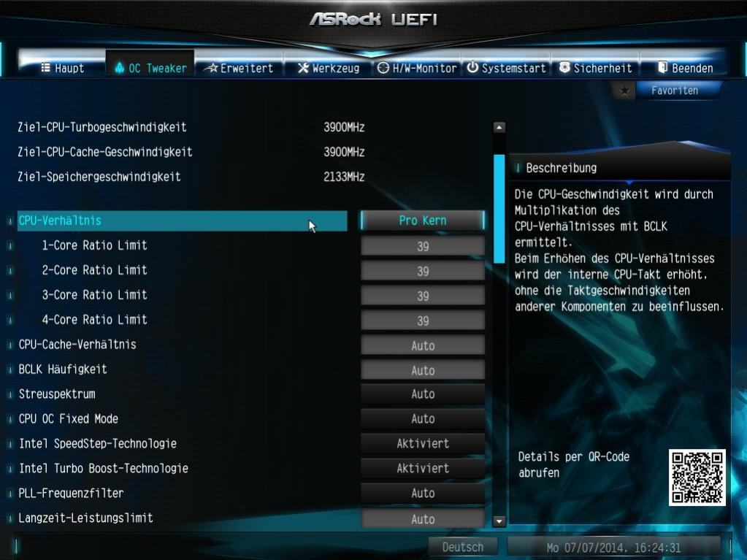This screenshot has height=560, width=747.
Task: Click the info marker beside CPU-Verhältnis
Action: pos(10,221)
